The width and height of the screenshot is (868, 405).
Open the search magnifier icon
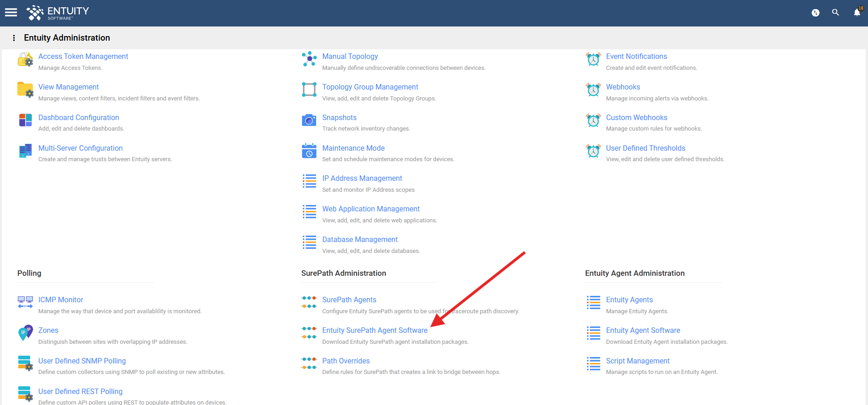[x=836, y=12]
